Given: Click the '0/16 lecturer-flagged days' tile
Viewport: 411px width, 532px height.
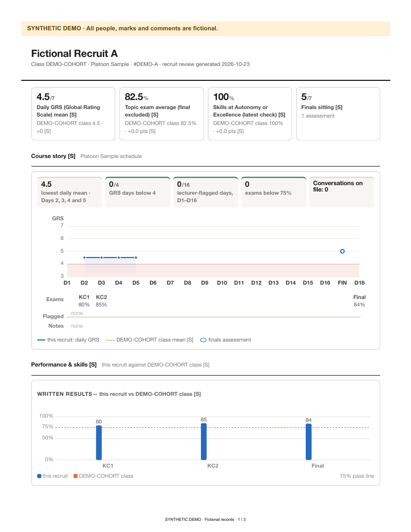Looking at the screenshot, I should point(205,192).
